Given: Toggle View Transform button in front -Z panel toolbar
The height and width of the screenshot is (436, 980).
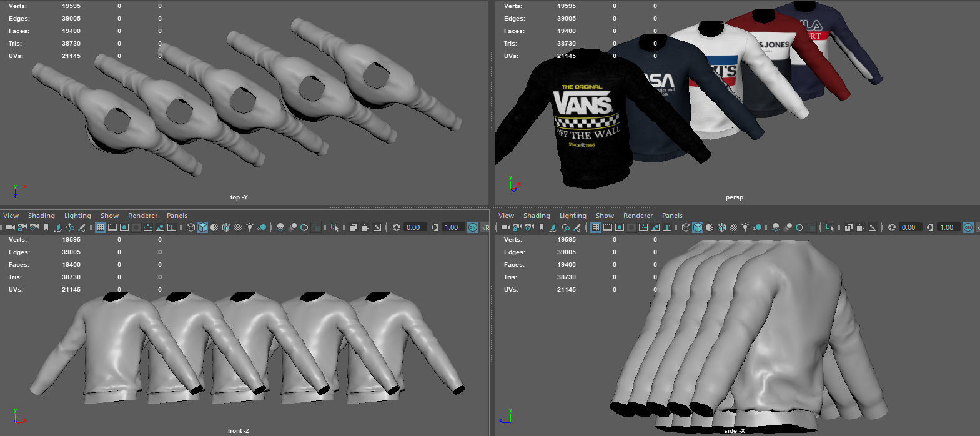Looking at the screenshot, I should [473, 227].
